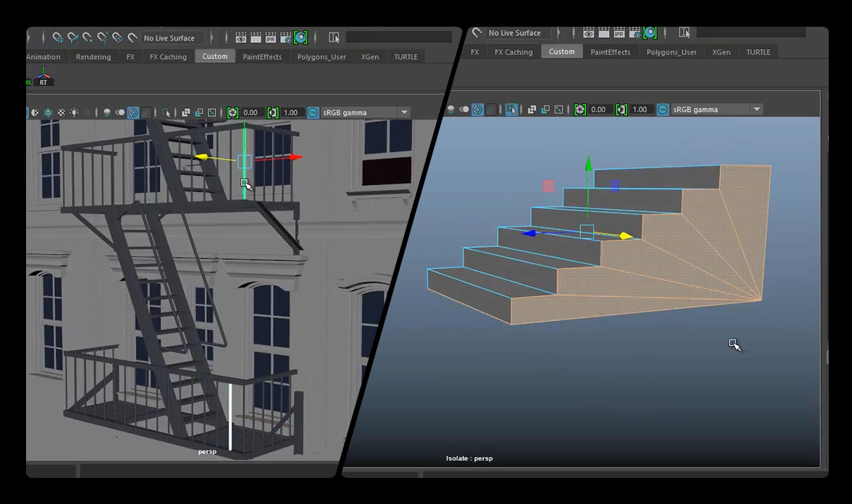
Task: Click input box mode icon in left window
Action: 334,38
